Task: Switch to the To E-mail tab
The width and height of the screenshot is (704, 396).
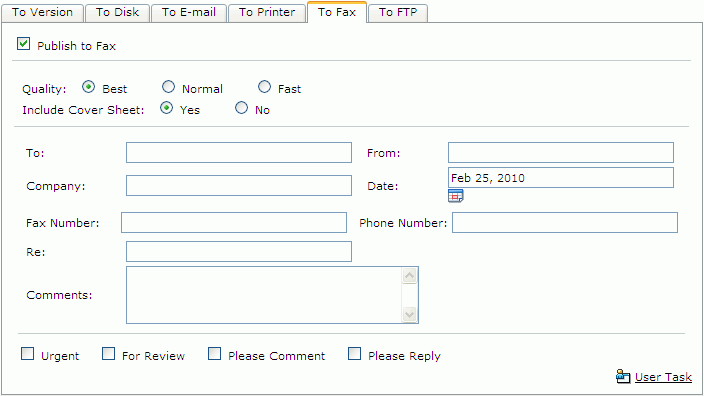Action: 189,12
